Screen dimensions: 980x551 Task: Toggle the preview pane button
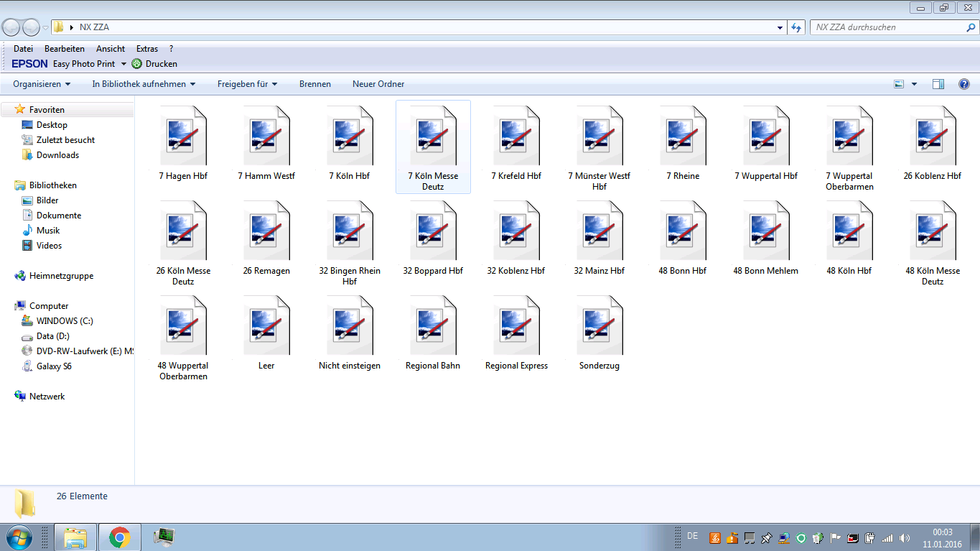[938, 84]
